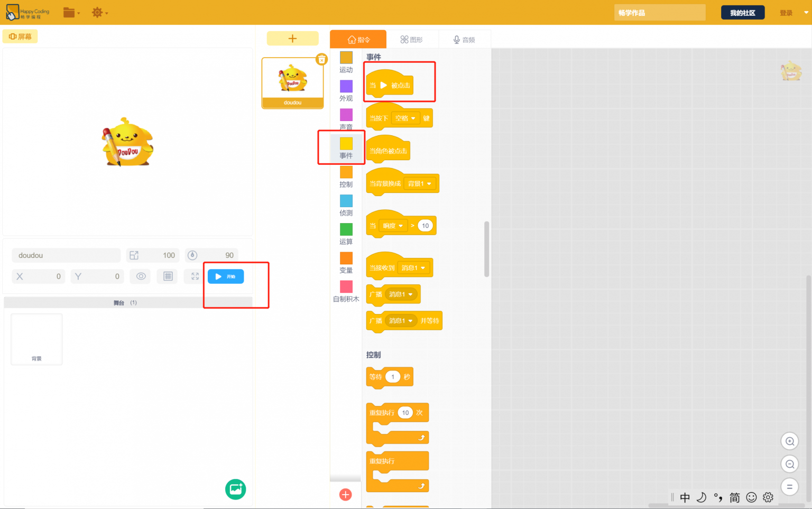Toggle the sprite visibility eye icon
Viewport: 812px width, 509px height.
tap(140, 276)
